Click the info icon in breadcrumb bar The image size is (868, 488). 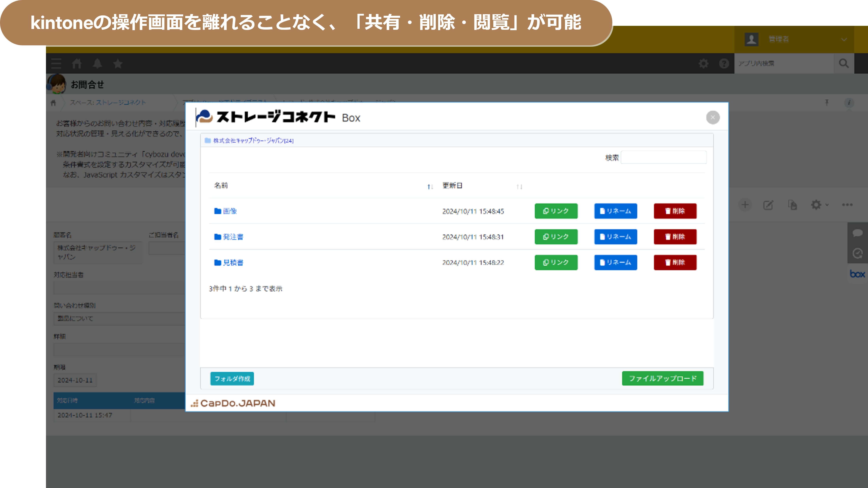click(849, 102)
